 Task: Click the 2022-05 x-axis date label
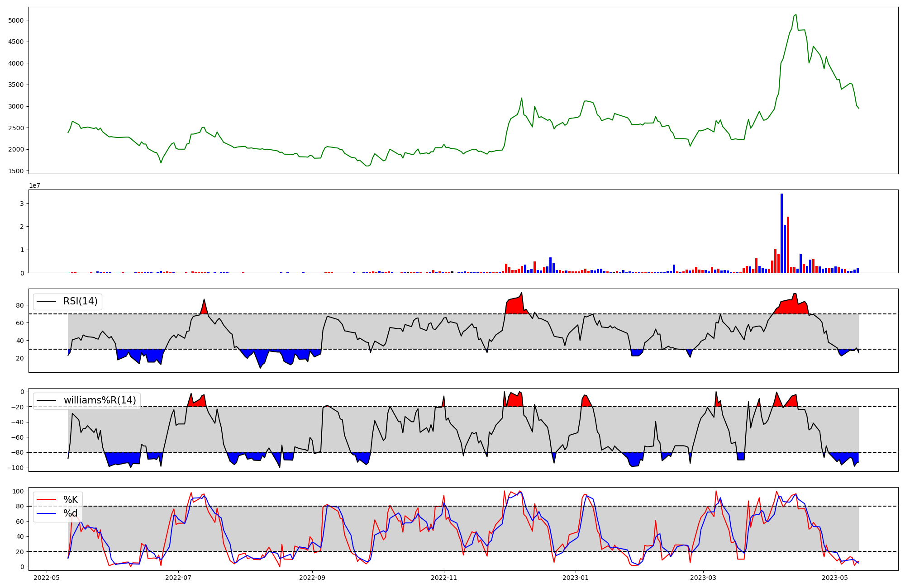(47, 578)
